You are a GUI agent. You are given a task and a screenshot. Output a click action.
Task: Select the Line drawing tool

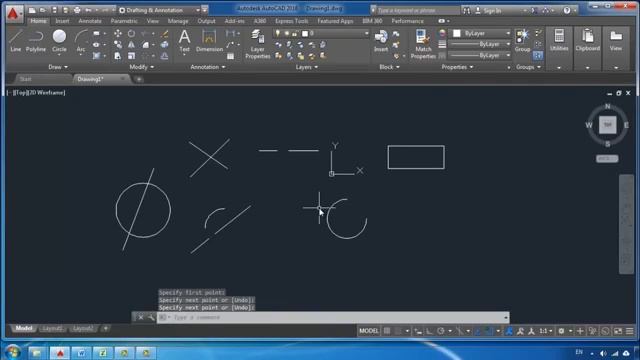click(x=16, y=41)
